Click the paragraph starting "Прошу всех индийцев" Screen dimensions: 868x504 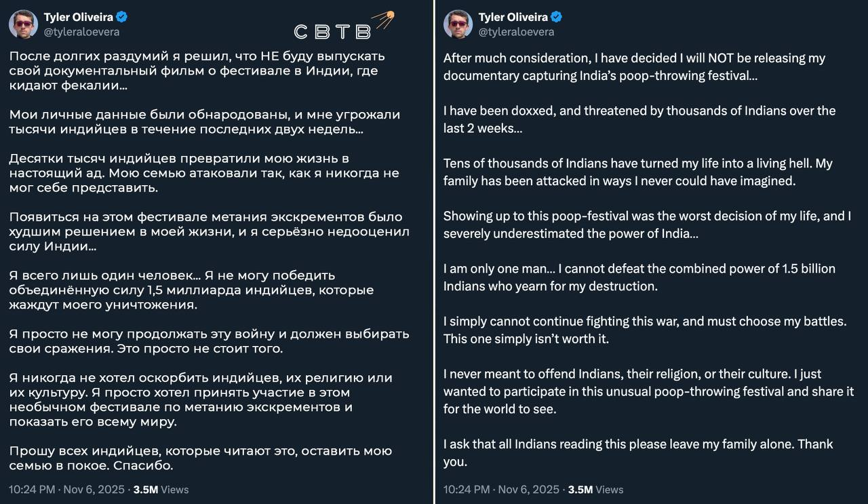point(200,458)
